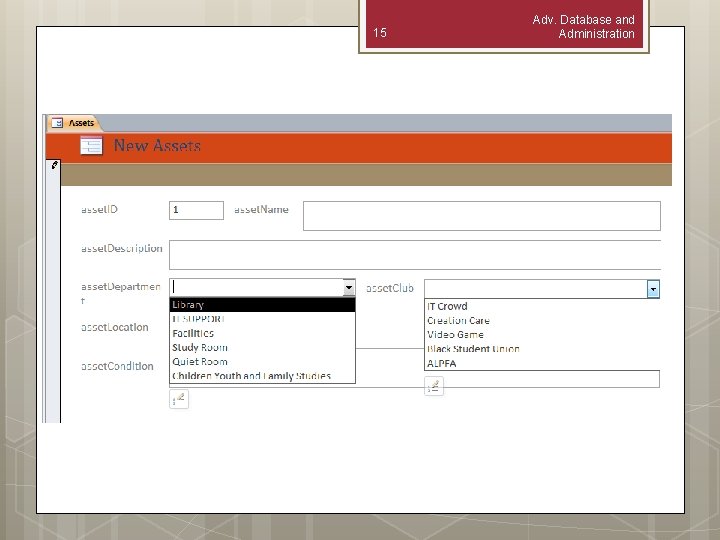Viewport: 720px width, 540px height.
Task: Click into the assetName text box
Action: pos(482,216)
